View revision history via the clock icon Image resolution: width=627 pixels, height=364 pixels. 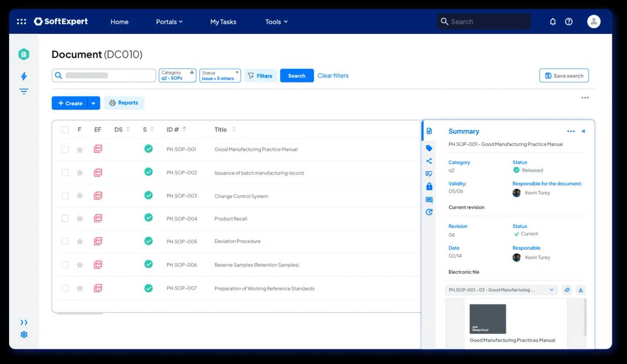click(429, 212)
